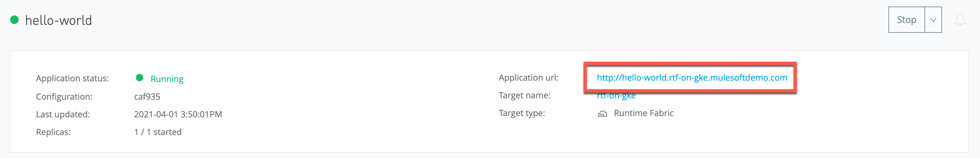980x158 pixels.
Task: Open the rtf-on-gke target name link
Action: click(616, 95)
